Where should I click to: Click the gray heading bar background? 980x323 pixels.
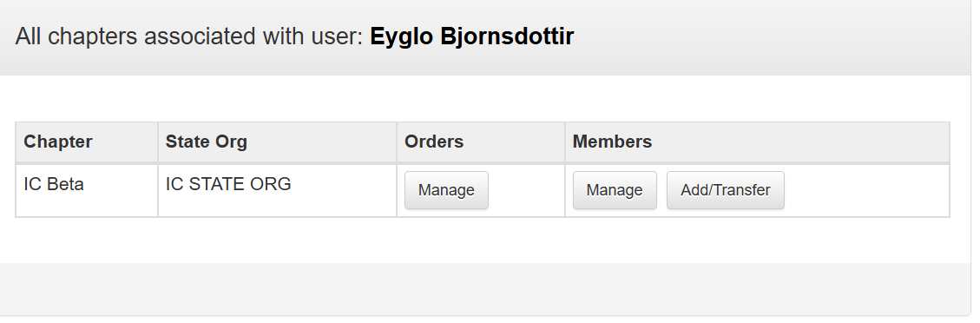769,37
